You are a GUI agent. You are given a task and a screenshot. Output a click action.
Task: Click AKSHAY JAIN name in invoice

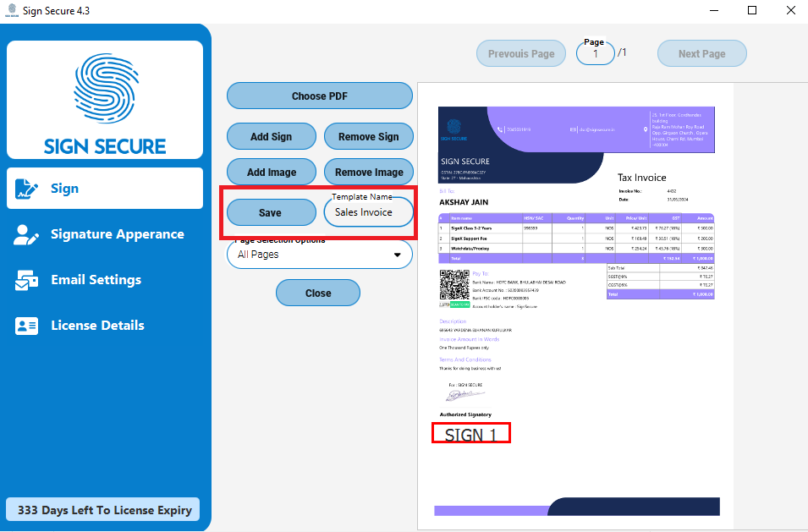point(464,202)
